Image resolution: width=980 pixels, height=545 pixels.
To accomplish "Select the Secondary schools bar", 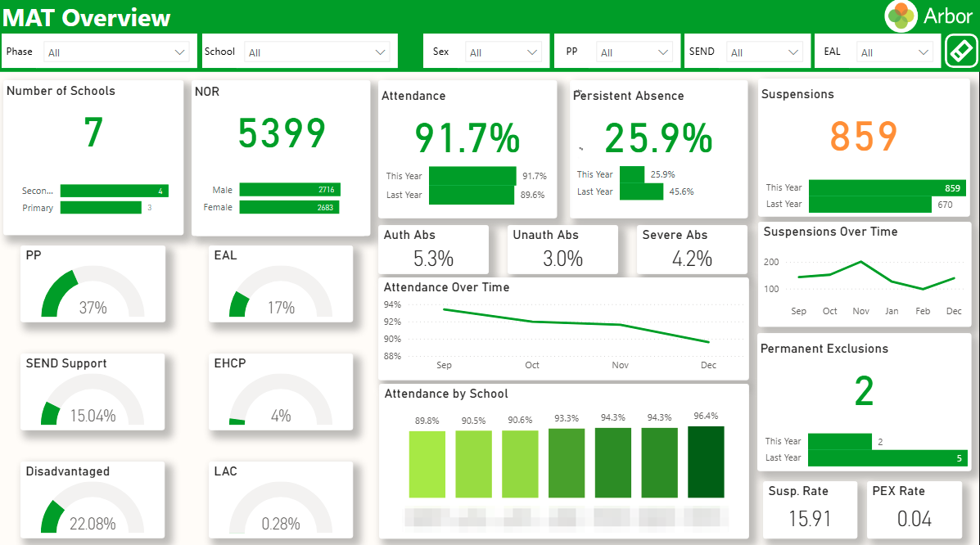I will (x=114, y=191).
